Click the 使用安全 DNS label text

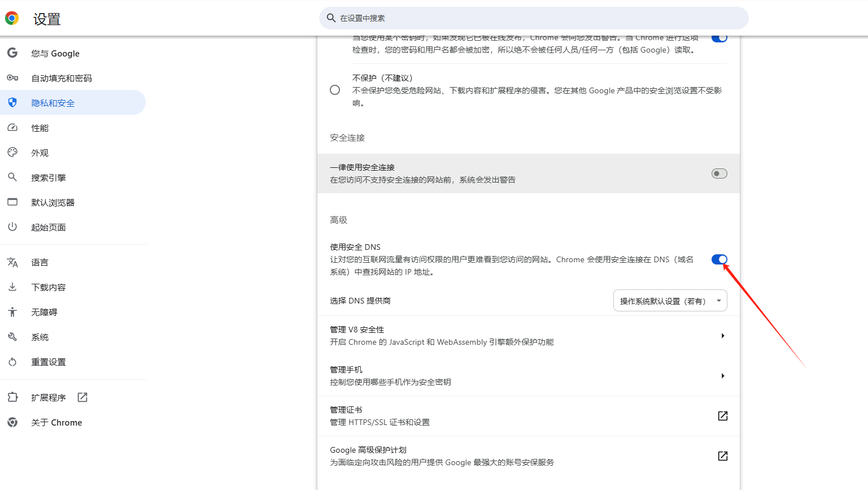355,247
